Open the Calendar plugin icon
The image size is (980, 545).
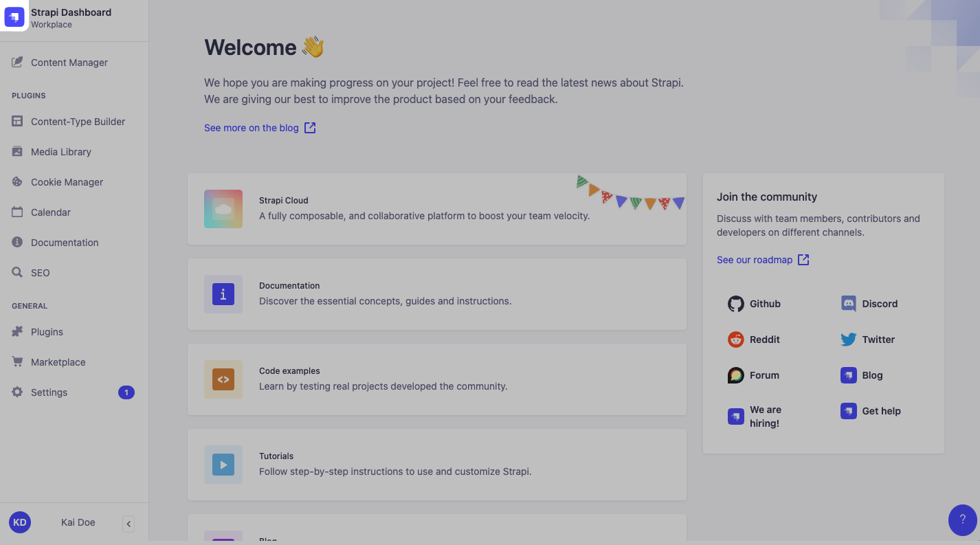click(x=17, y=212)
